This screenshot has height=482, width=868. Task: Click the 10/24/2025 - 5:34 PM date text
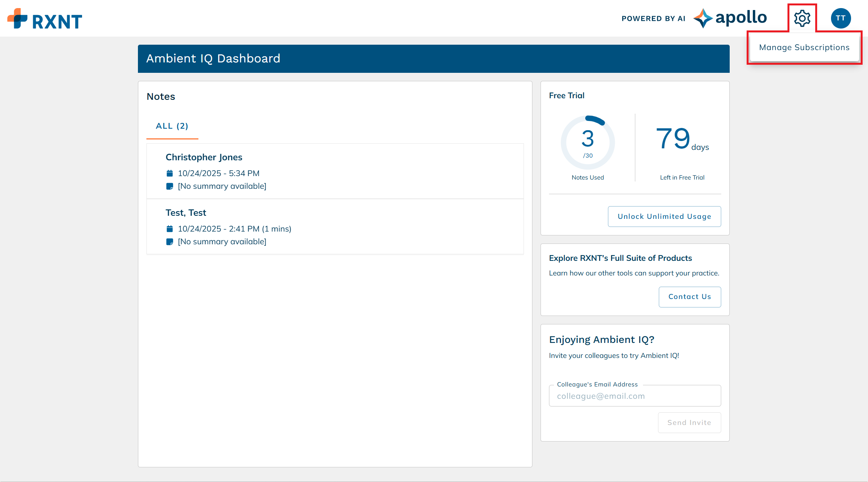(x=218, y=173)
